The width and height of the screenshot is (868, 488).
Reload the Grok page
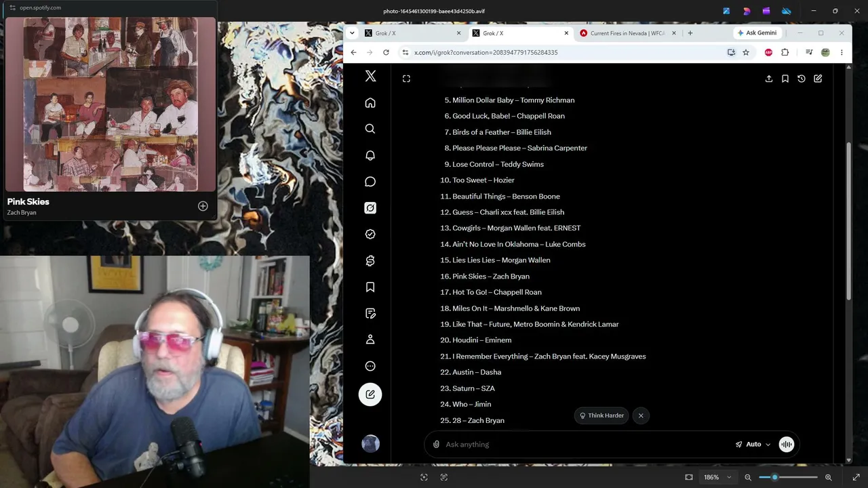point(386,52)
